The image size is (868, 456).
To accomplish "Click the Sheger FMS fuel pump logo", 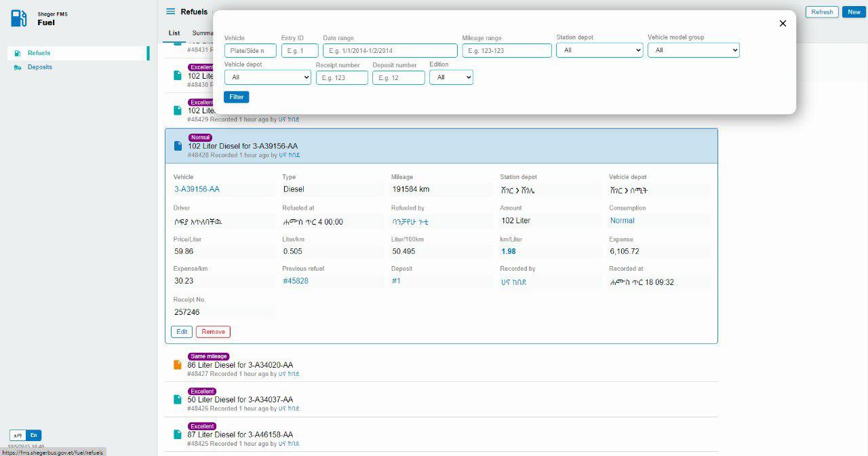I will tap(20, 18).
